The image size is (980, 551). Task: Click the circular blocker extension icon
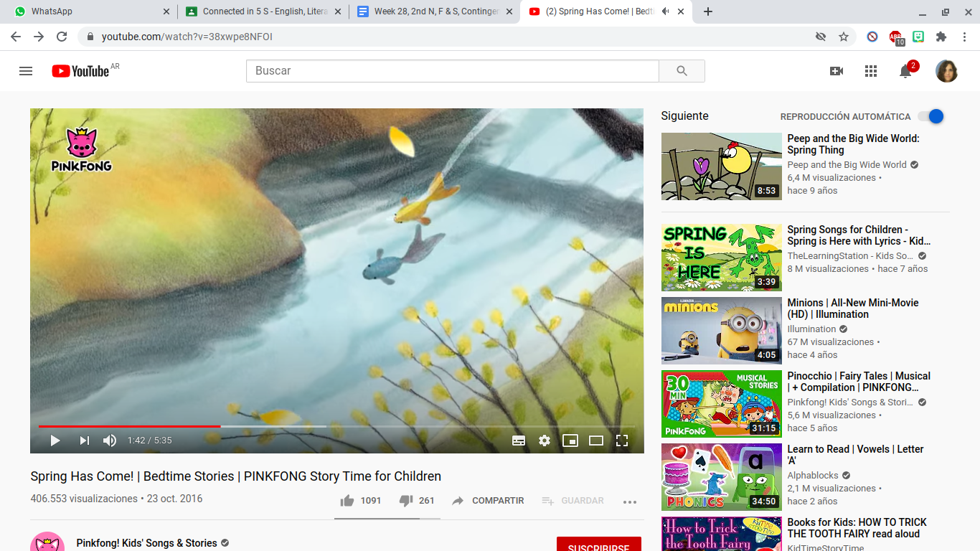872,37
